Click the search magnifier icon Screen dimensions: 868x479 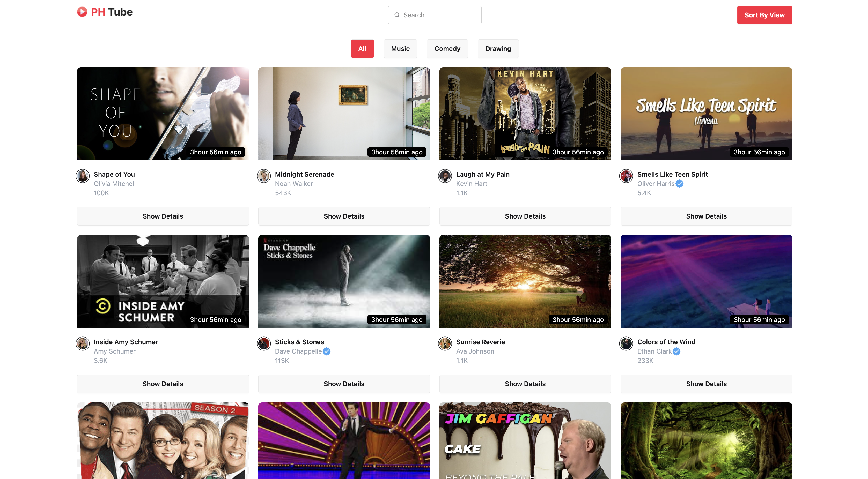[x=397, y=15]
